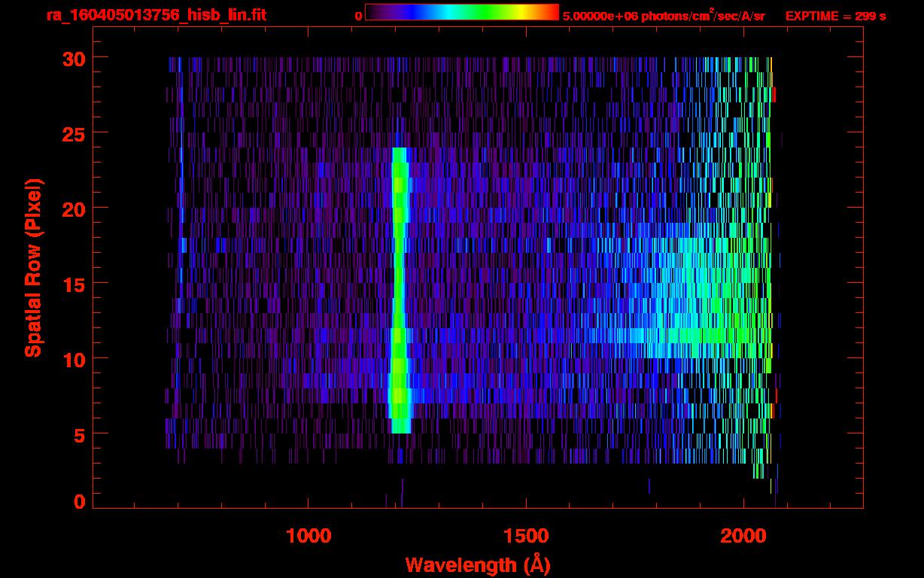924x578 pixels.
Task: Click the Wavelength (Å) axis label
Action: [x=477, y=564]
